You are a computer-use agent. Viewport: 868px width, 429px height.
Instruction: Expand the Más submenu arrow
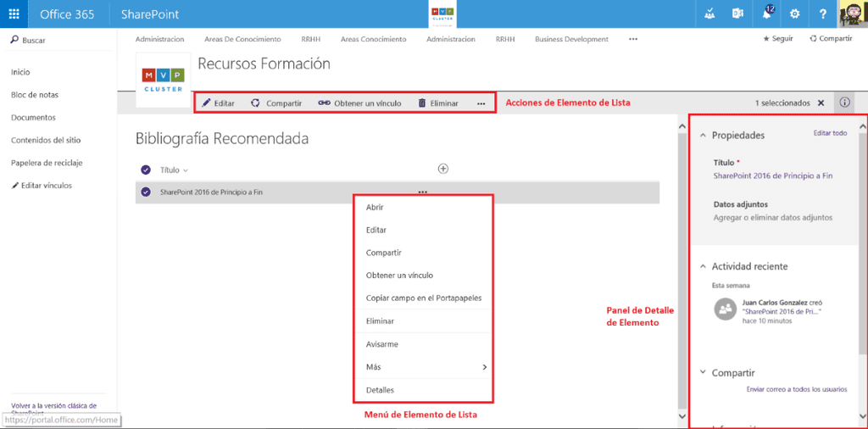click(x=484, y=367)
